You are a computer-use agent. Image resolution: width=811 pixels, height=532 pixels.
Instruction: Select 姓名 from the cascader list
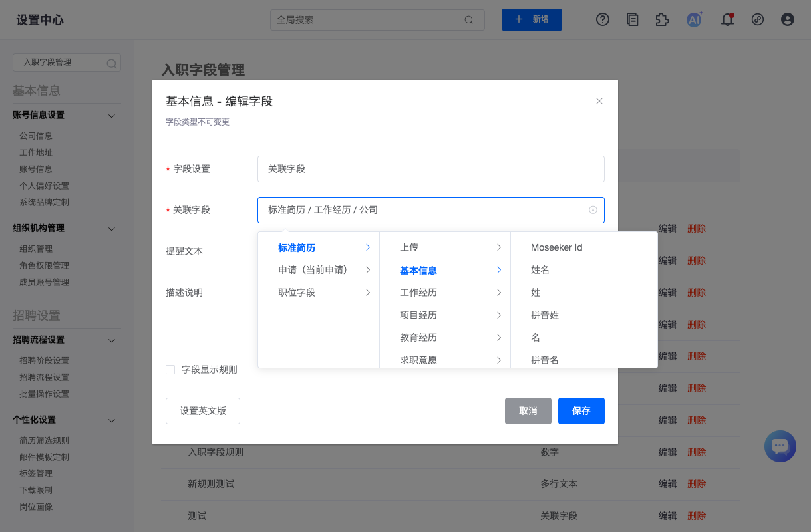coord(540,270)
